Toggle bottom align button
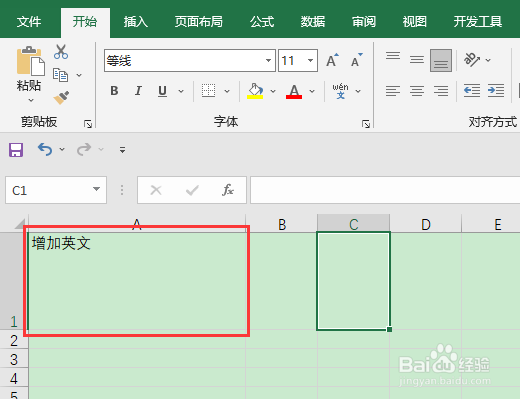Viewport: 520px width, 399px height. point(441,60)
